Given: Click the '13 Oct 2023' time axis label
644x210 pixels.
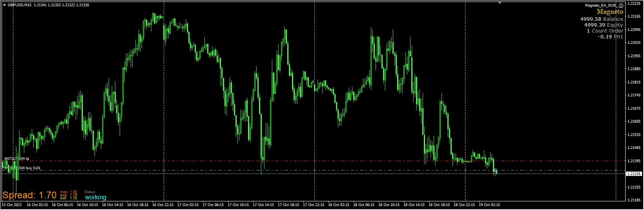Looking at the screenshot, I should point(11,205).
